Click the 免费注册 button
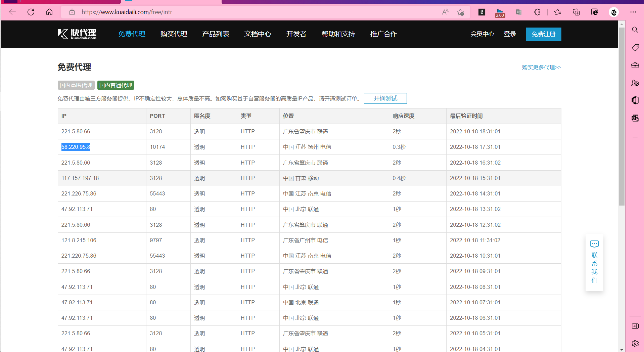The image size is (644, 352). 544,34
